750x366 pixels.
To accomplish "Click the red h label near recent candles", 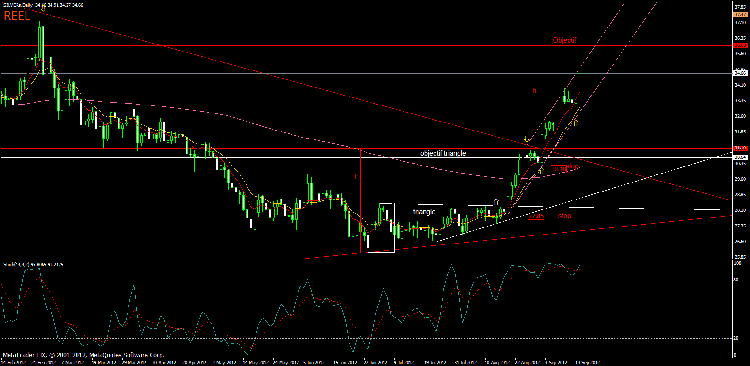I will point(535,90).
